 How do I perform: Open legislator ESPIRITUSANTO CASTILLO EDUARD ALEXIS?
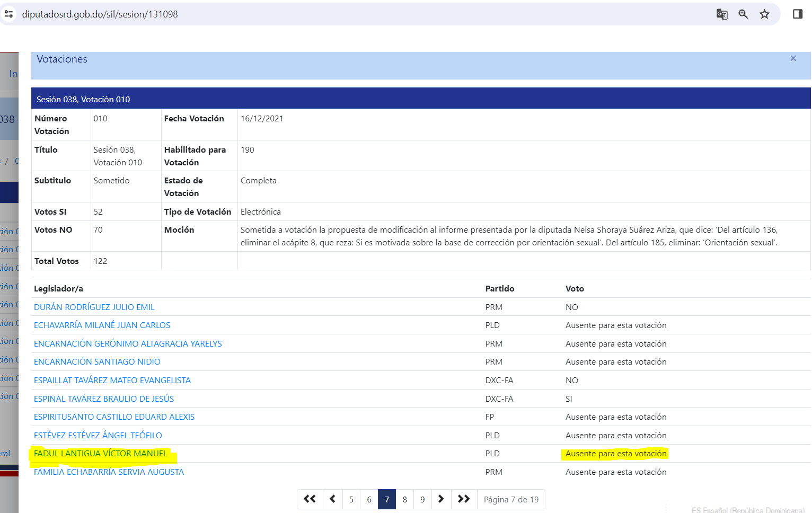click(x=114, y=417)
